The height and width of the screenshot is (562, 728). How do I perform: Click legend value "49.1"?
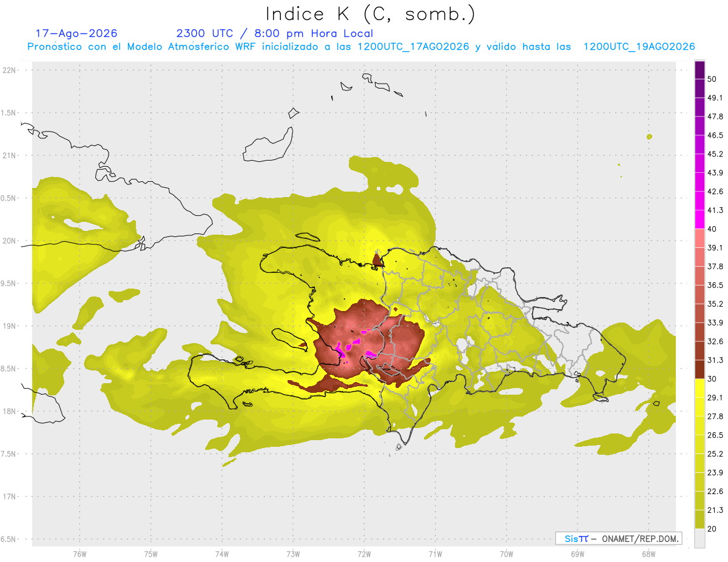[x=715, y=98]
